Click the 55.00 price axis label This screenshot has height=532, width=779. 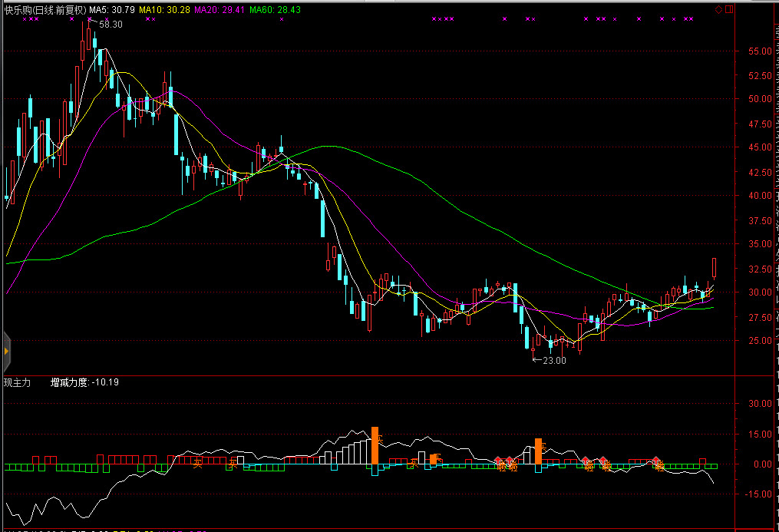pyautogui.click(x=759, y=51)
